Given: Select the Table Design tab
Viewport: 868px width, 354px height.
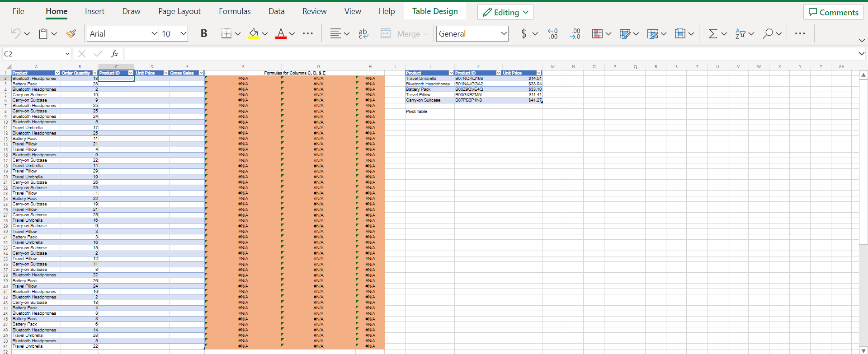Looking at the screenshot, I should coord(435,11).
